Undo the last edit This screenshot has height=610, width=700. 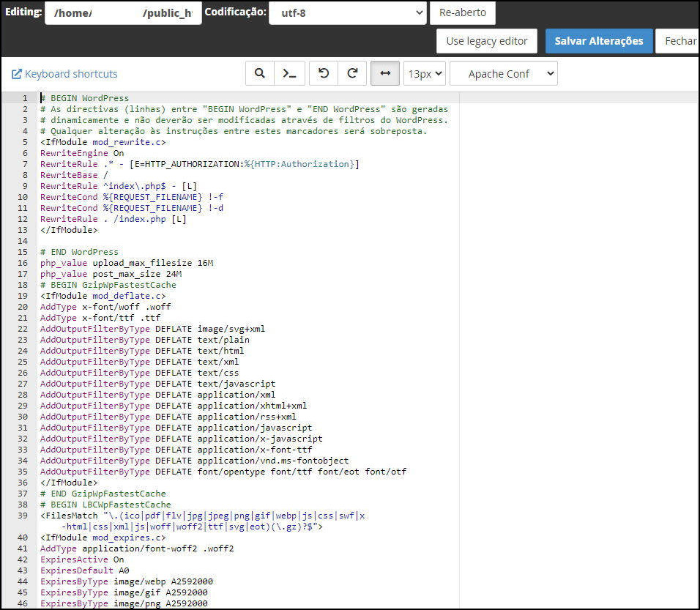coord(324,73)
